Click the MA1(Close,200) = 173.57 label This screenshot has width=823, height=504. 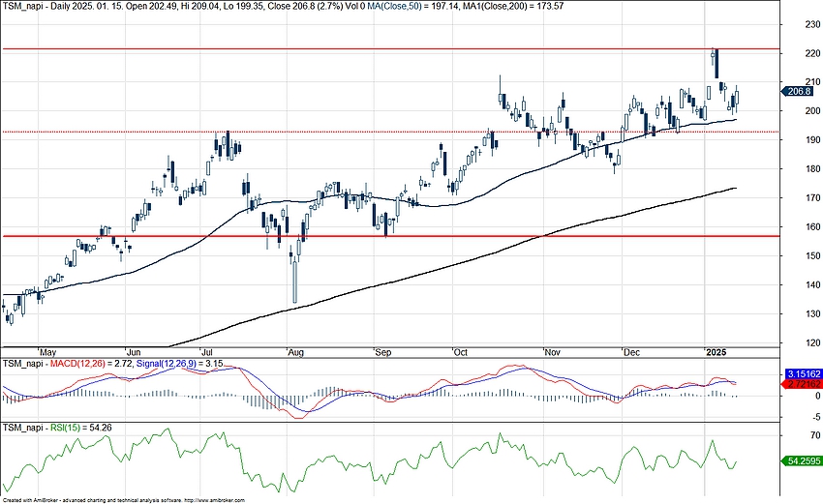(513, 6)
